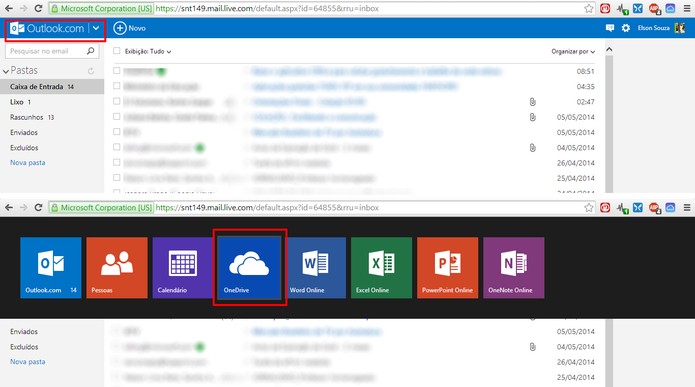Open the OneDrive tile

(250, 267)
